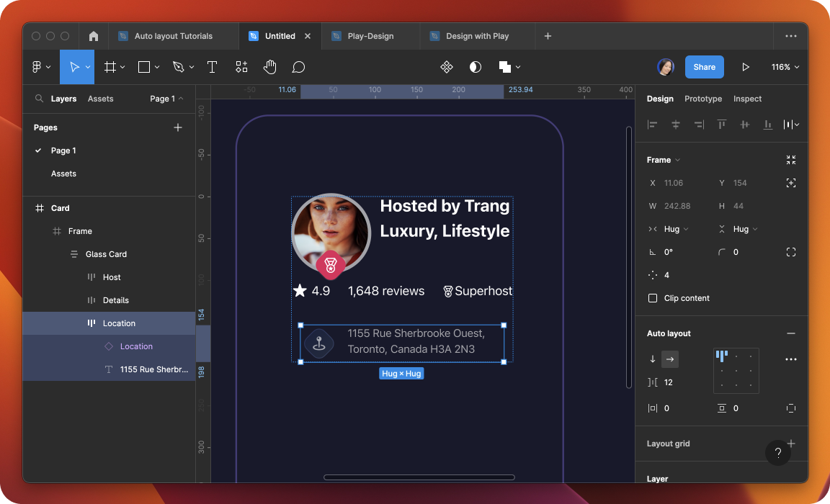Click the resize to fit icon
Screen dimensions: 830x504
[x=791, y=160]
